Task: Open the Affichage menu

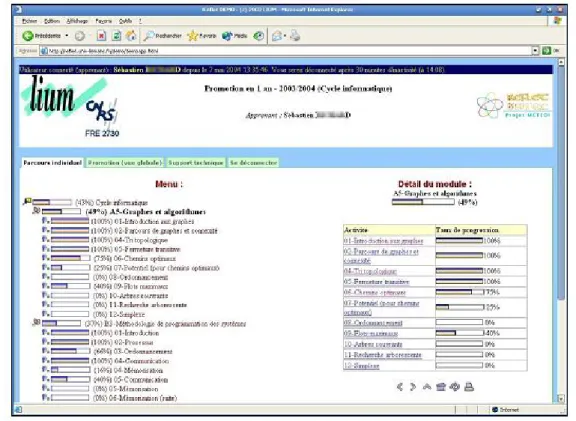Action: (x=77, y=21)
